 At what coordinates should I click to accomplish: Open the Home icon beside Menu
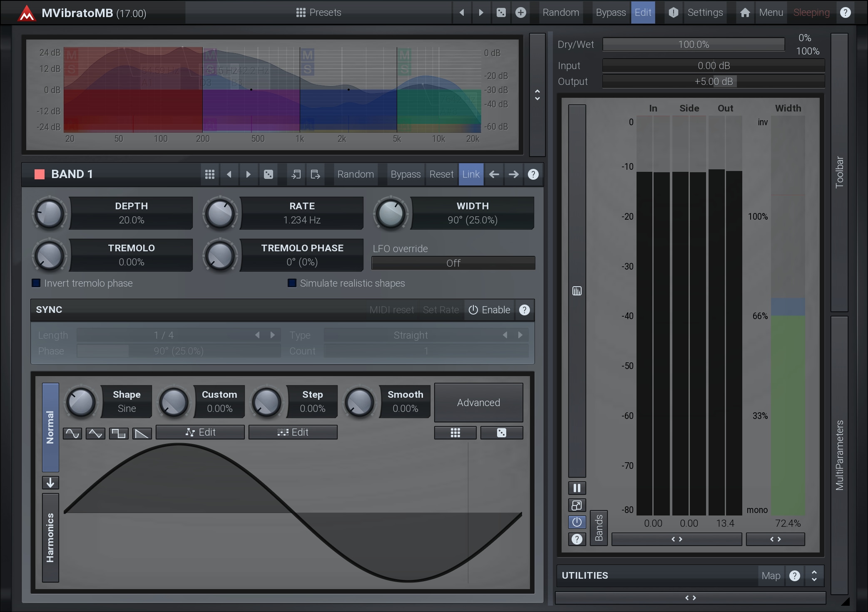(x=745, y=12)
